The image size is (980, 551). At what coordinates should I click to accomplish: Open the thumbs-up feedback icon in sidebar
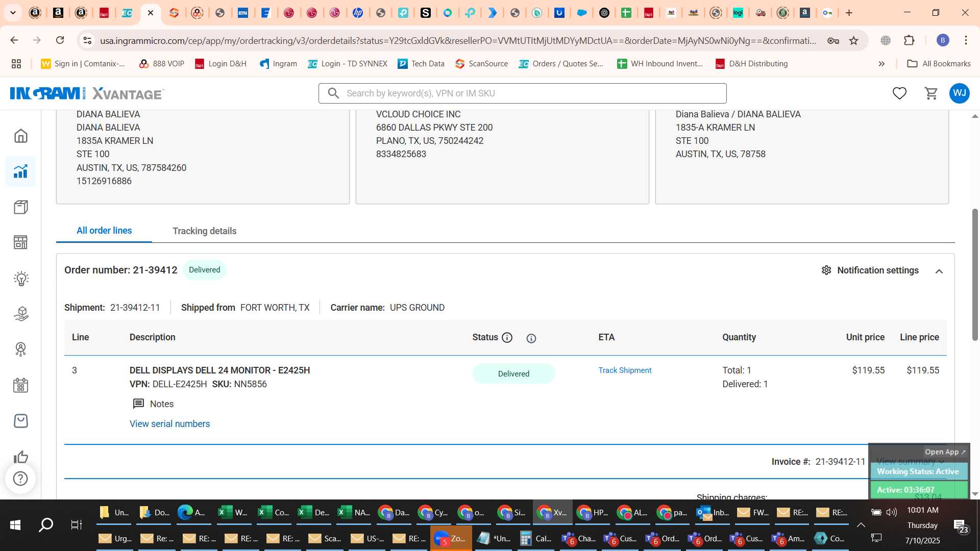pyautogui.click(x=20, y=456)
